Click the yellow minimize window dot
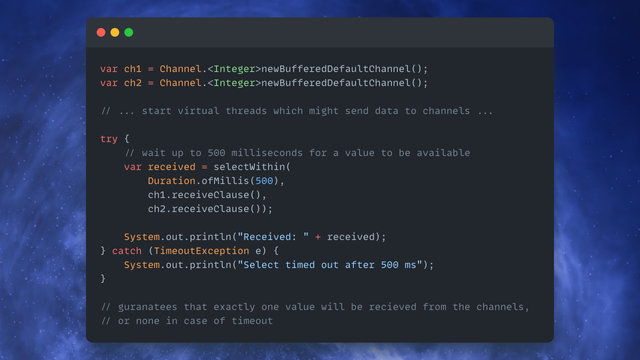Screen dimensions: 640x360 pyautogui.click(x=115, y=32)
